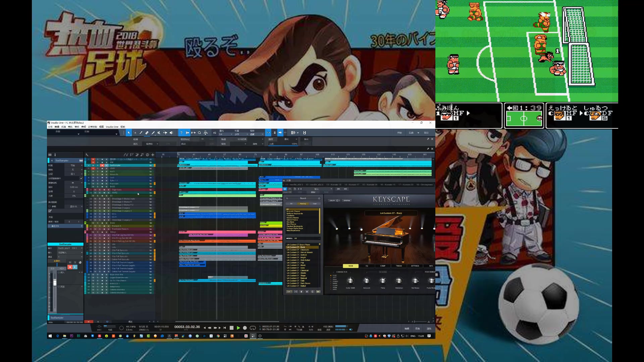The image size is (644, 362).
Task: Click the SYSTEM button in Keyscape
Action: tap(347, 200)
